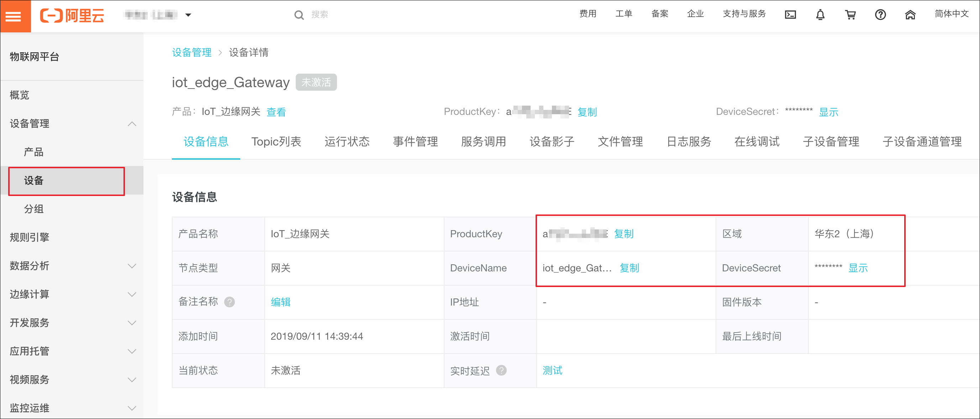Switch to the 服务调用 tab
This screenshot has width=980, height=419.
coord(483,142)
